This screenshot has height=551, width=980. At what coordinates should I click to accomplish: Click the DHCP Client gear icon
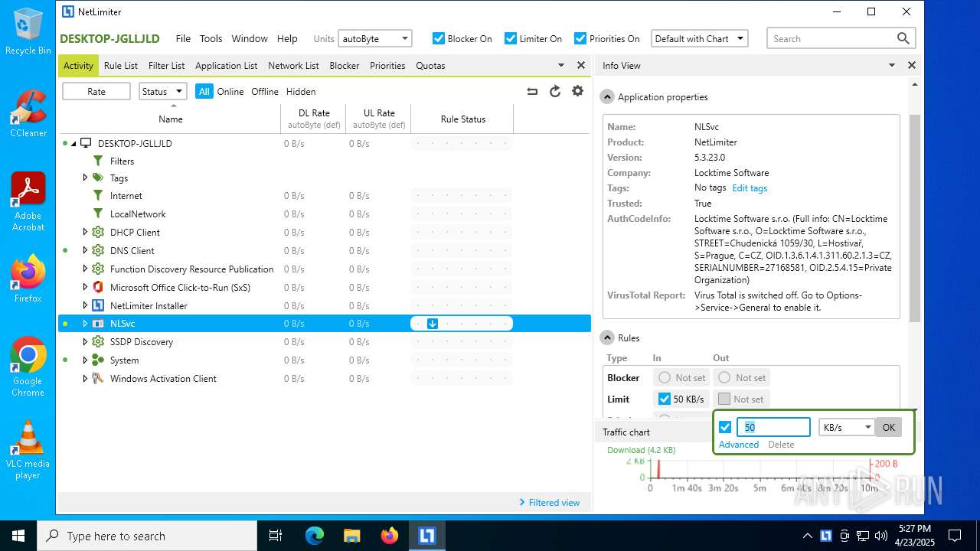coord(98,232)
